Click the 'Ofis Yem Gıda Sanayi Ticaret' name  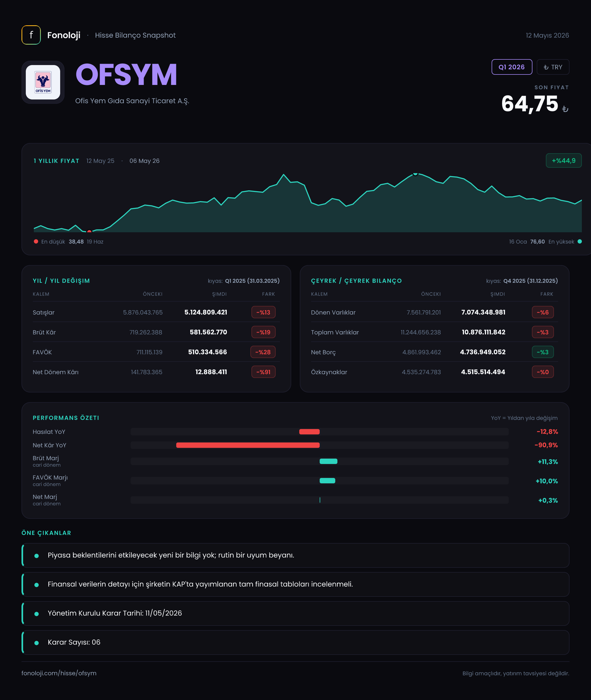[x=132, y=101]
